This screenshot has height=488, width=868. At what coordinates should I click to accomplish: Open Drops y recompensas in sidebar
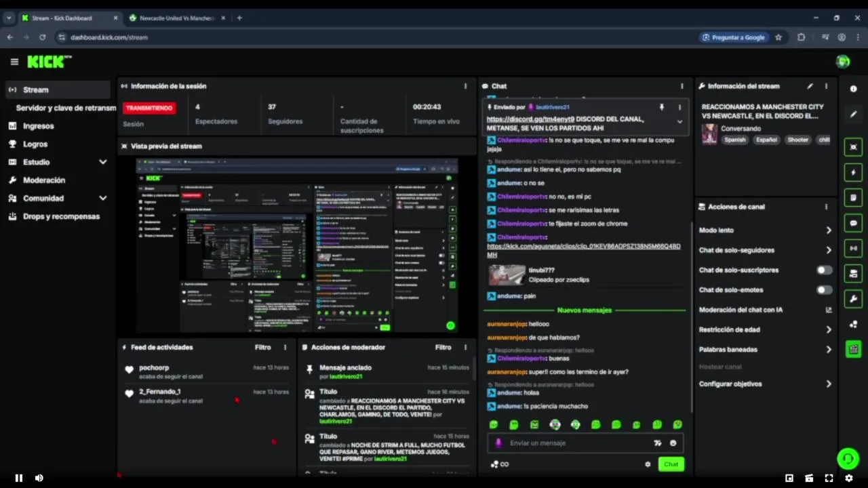point(61,217)
